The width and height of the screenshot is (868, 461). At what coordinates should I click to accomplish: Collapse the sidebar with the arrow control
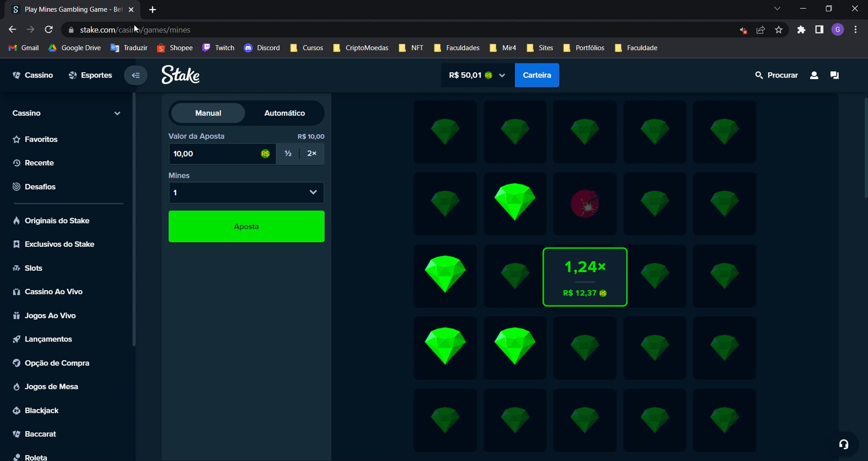pos(135,75)
